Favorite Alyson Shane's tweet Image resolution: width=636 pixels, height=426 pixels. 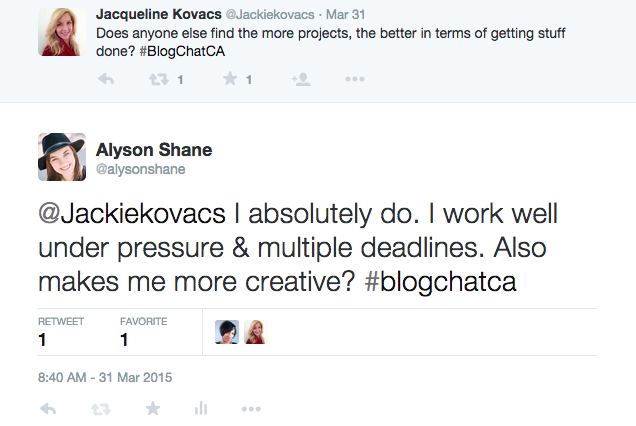coord(153,408)
